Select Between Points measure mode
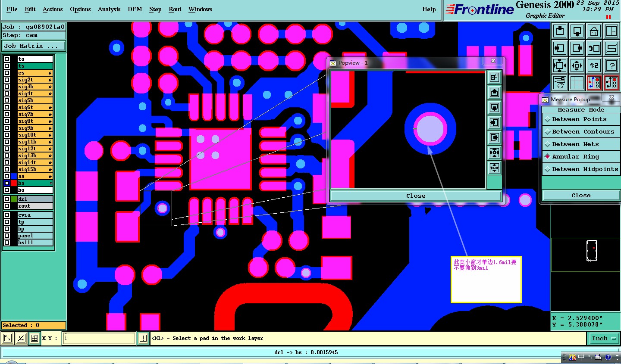 [x=581, y=119]
